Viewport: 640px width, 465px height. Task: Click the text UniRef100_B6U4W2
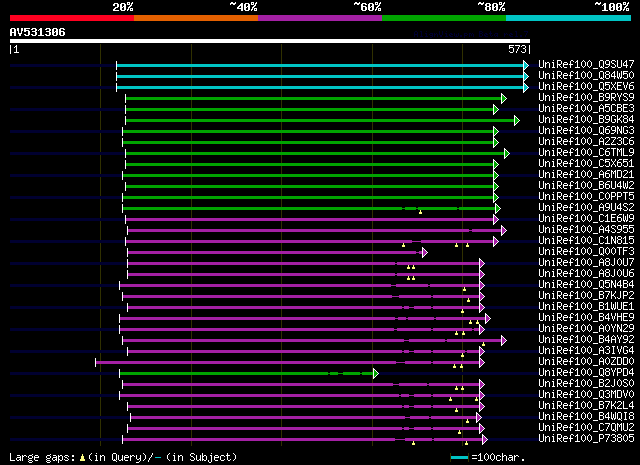click(586, 185)
